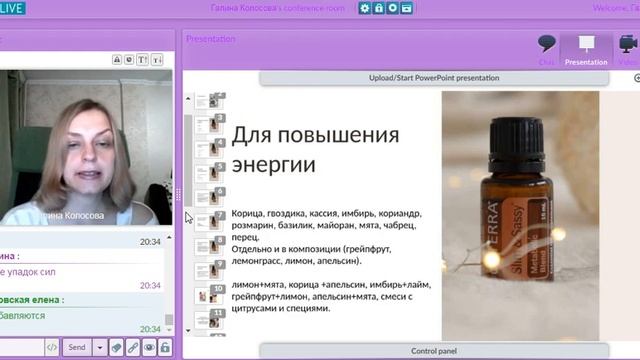The width and height of the screenshot is (640, 360).
Task: Click slide list scroll-down arrow
Action: 188,331
